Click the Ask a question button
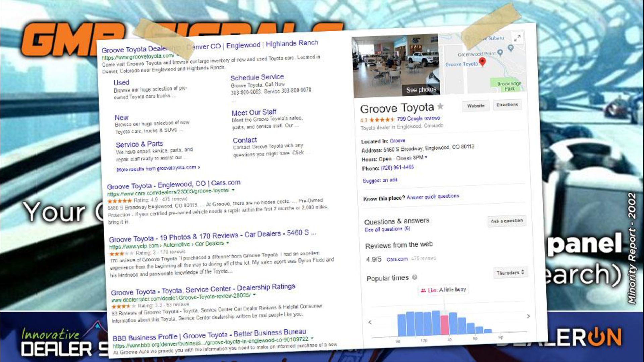The image size is (644, 362). (507, 221)
